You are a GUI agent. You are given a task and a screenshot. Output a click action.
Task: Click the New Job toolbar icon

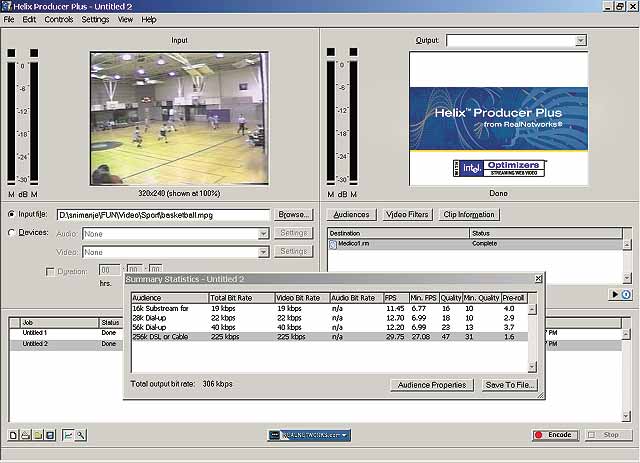(13, 435)
